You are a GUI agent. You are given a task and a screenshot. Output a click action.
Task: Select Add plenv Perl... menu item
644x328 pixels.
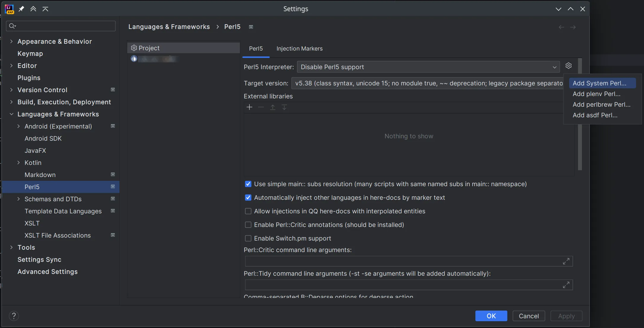[x=596, y=94]
